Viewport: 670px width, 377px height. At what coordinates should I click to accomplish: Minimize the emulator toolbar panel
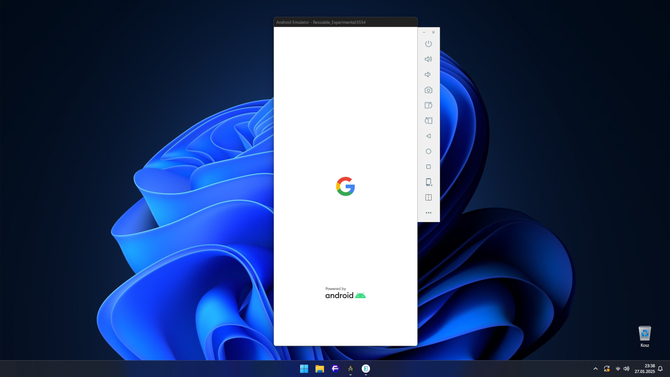(x=424, y=32)
